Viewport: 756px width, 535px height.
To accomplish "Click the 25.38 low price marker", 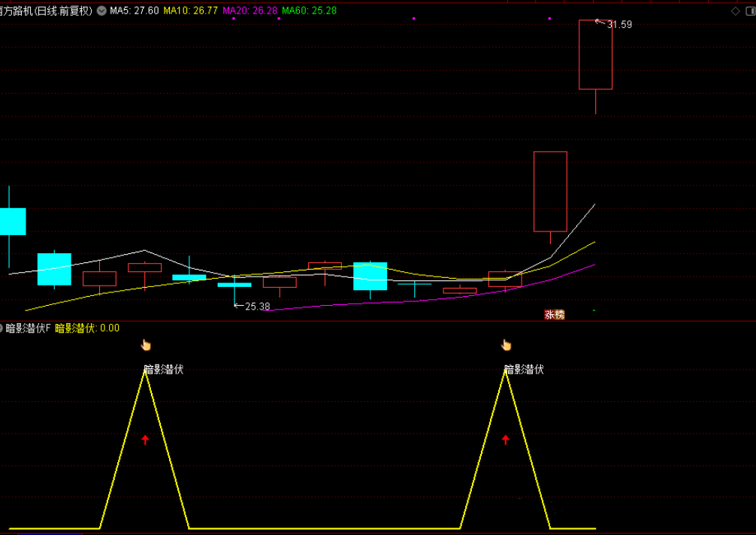I will coord(257,307).
